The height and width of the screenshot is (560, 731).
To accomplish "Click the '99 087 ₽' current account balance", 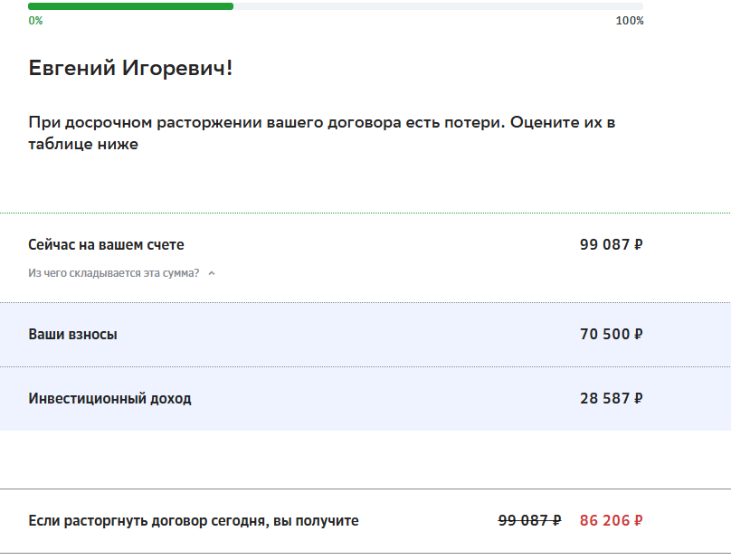I will tap(612, 245).
